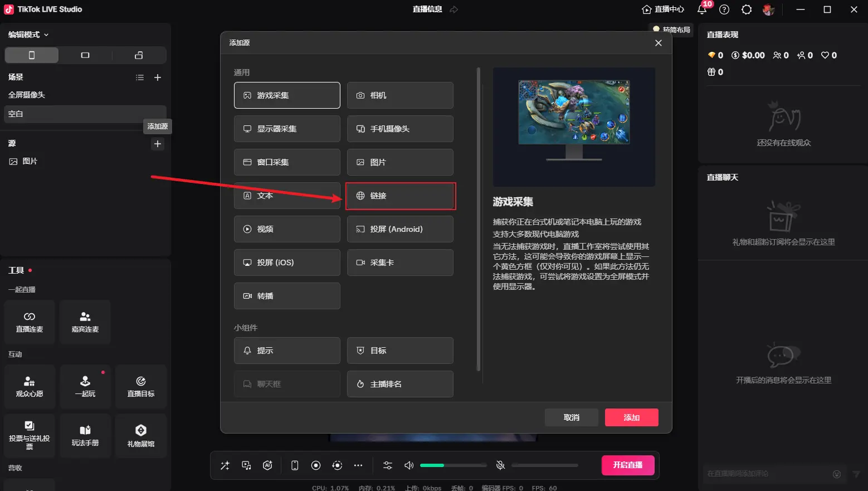The width and height of the screenshot is (868, 491).
Task: Mute the speaker volume icon
Action: [409, 465]
